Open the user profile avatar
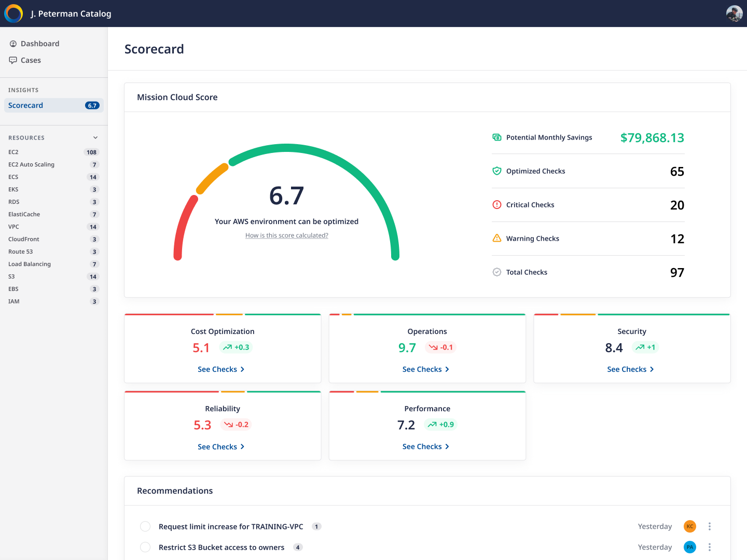The height and width of the screenshot is (560, 747). click(734, 13)
